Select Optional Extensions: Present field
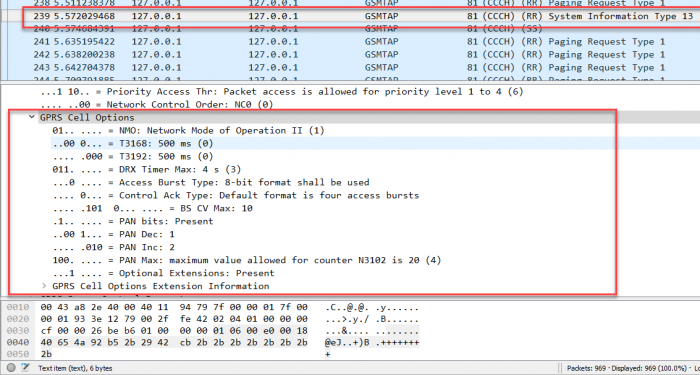 [163, 273]
